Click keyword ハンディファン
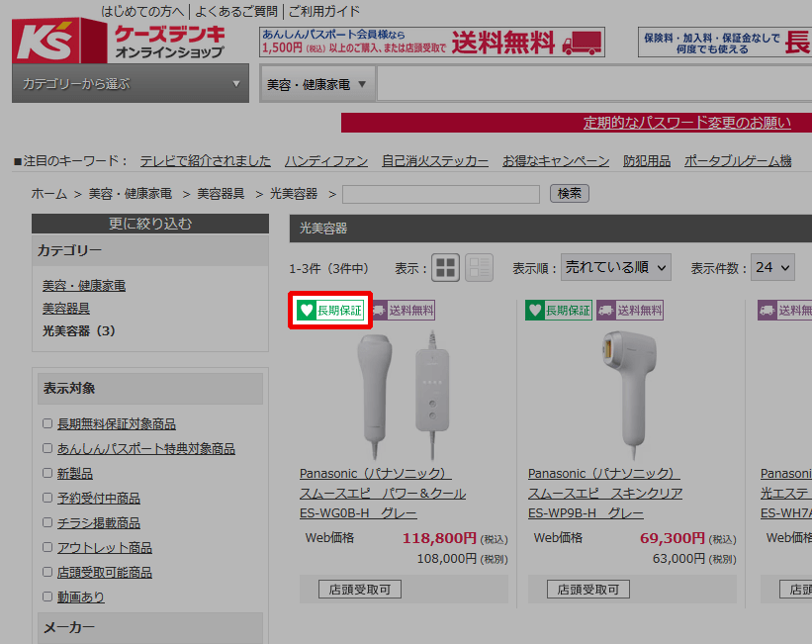 pos(326,161)
